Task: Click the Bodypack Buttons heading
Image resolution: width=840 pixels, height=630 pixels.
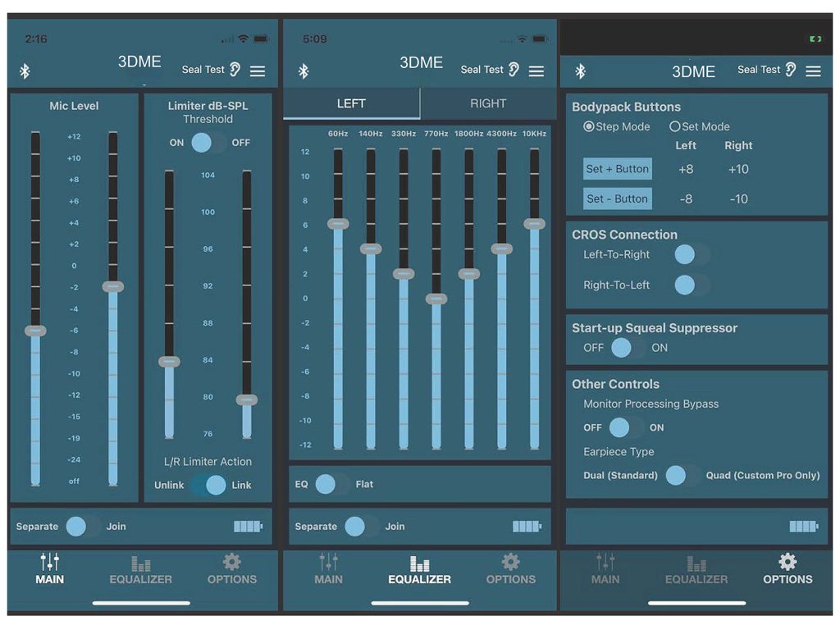Action: click(626, 107)
